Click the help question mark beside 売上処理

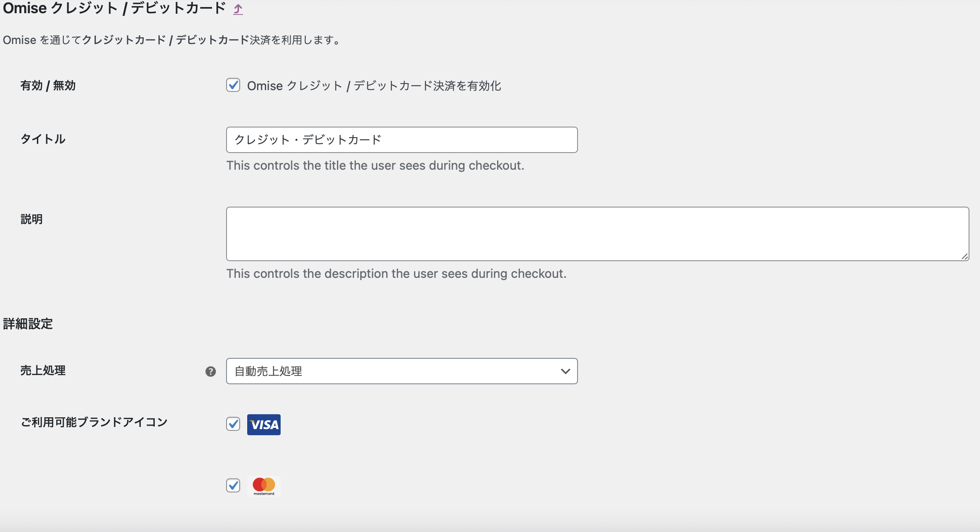[211, 372]
